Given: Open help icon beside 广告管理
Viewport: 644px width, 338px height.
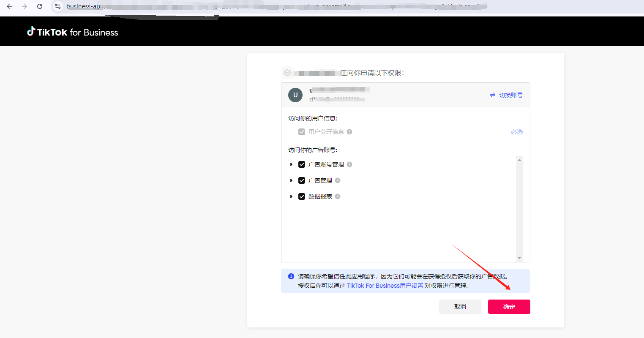Looking at the screenshot, I should pos(338,180).
